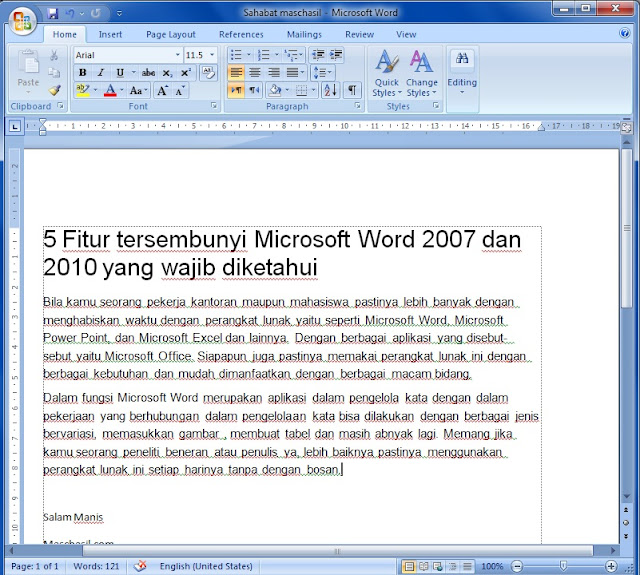Shrink font size
The image size is (640, 575).
coord(180,90)
